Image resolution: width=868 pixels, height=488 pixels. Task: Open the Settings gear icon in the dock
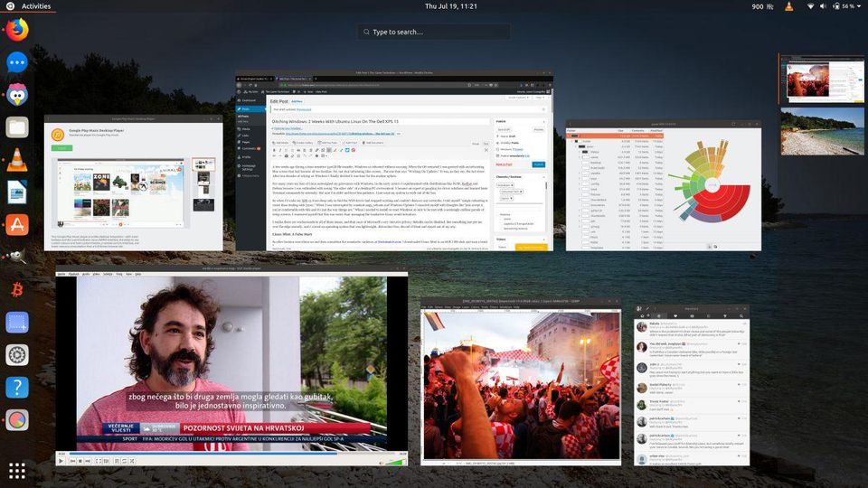17,355
